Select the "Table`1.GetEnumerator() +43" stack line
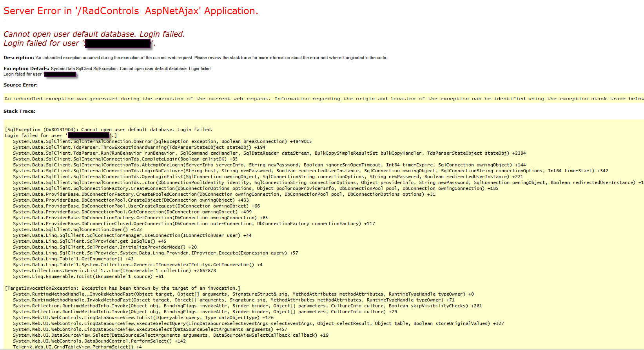Viewport: 644px width, 350px height. pos(73,259)
